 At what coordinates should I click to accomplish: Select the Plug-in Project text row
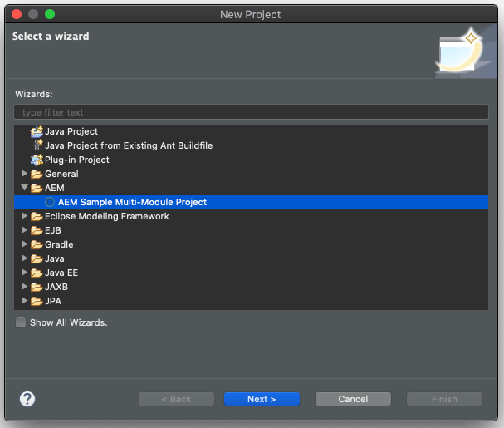click(x=77, y=160)
